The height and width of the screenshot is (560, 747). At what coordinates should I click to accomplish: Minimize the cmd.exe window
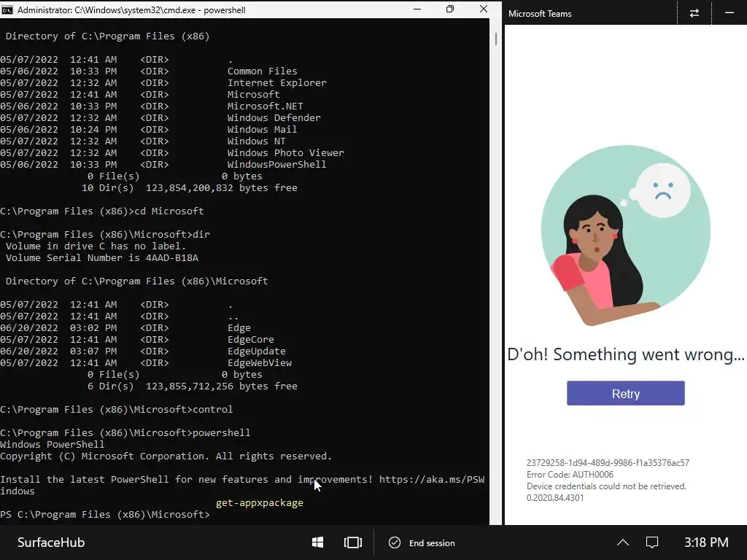[417, 9]
